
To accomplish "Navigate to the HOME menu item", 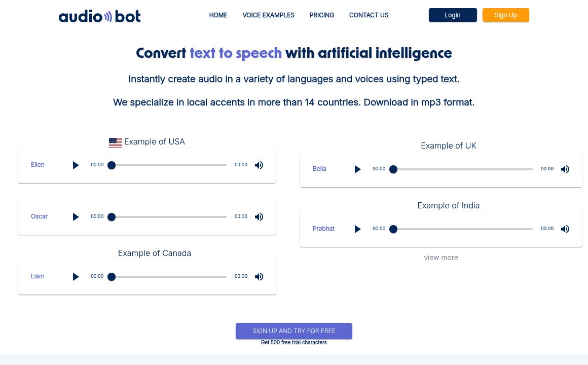I will [x=218, y=15].
